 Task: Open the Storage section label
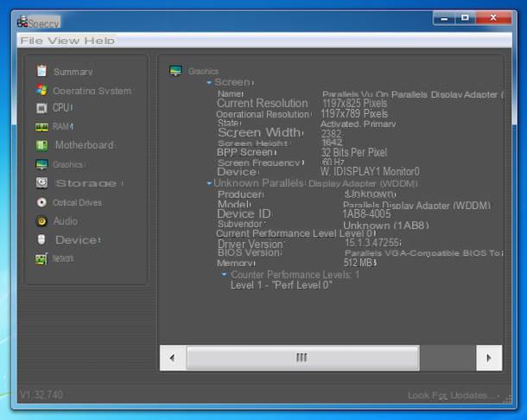(86, 183)
